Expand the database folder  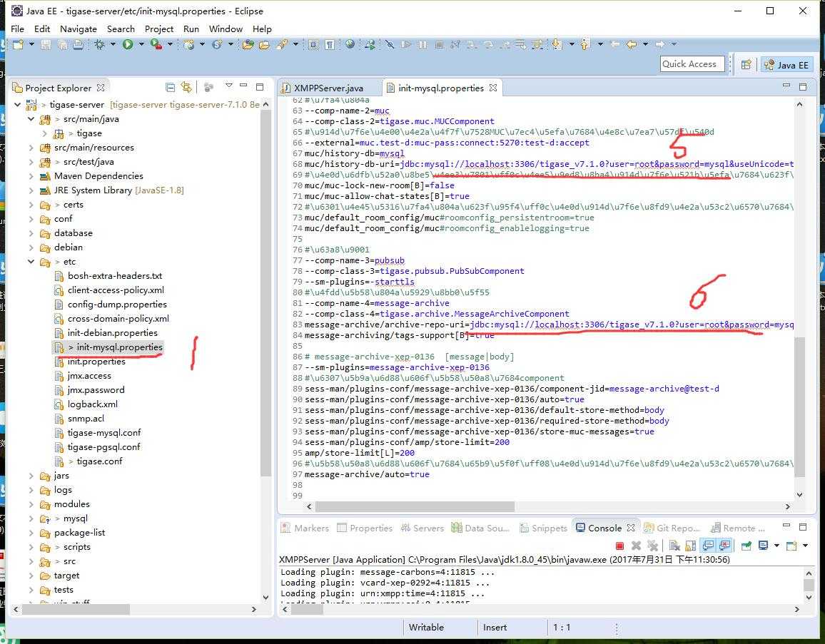pyautogui.click(x=31, y=233)
